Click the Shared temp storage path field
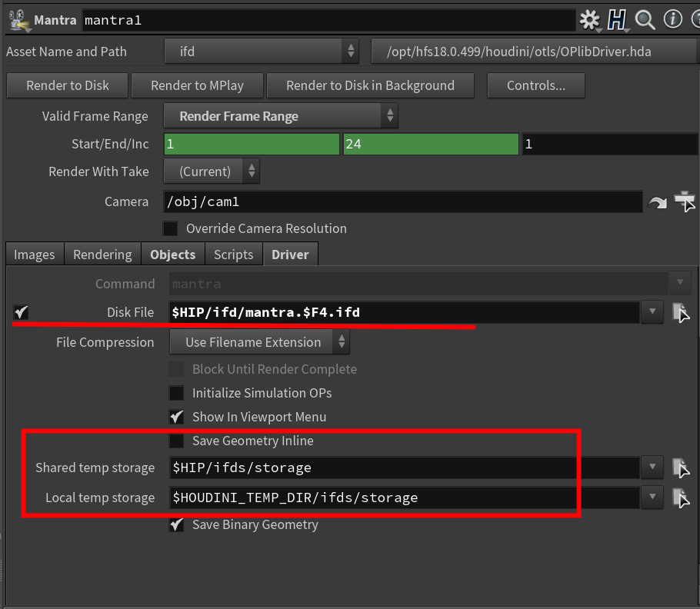The height and width of the screenshot is (609, 700). [x=405, y=468]
